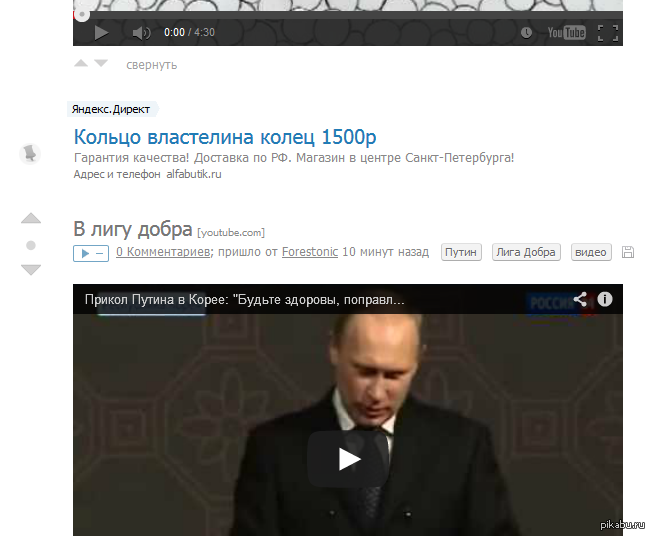
Task: Select the Лига Добра tag
Action: click(526, 252)
